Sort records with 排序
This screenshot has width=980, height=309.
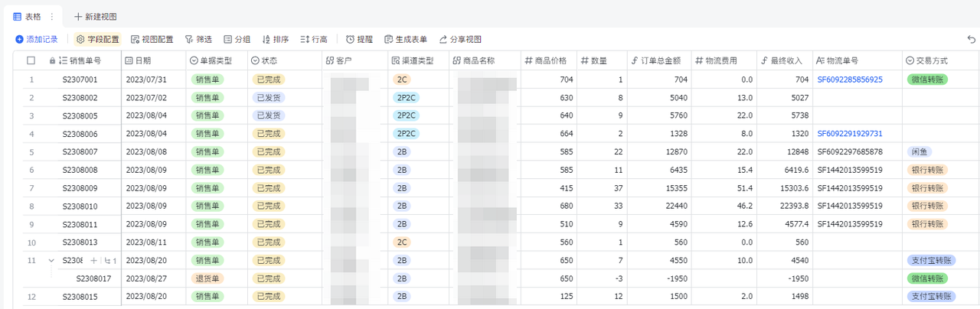click(x=275, y=39)
